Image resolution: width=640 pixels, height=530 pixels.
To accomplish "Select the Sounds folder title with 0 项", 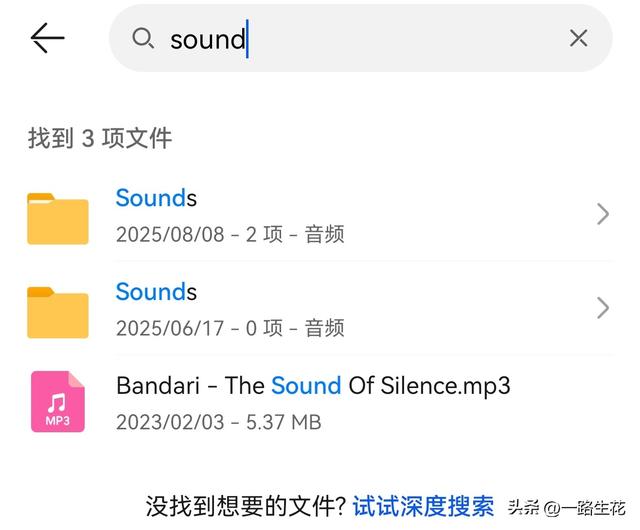I will 156,292.
